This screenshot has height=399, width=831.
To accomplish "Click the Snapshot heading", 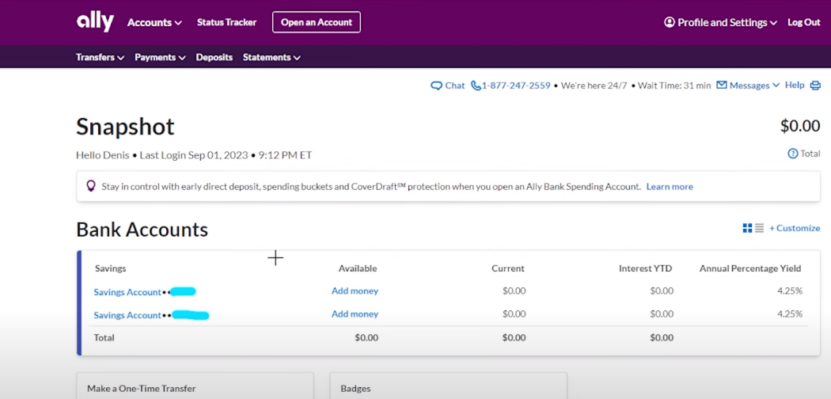I will click(125, 127).
